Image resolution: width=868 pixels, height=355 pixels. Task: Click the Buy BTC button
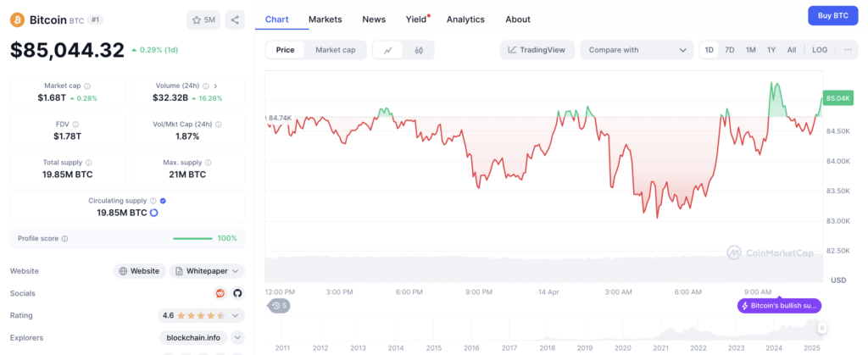click(833, 15)
